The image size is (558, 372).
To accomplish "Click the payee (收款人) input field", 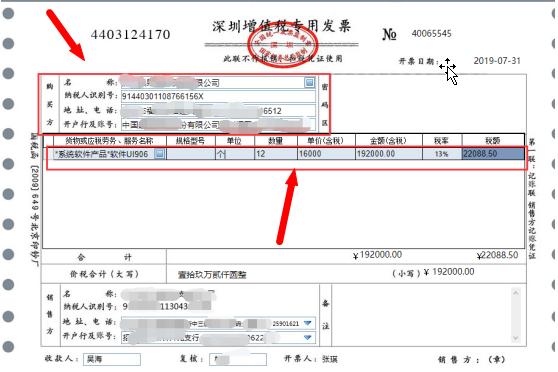I will click(x=112, y=359).
